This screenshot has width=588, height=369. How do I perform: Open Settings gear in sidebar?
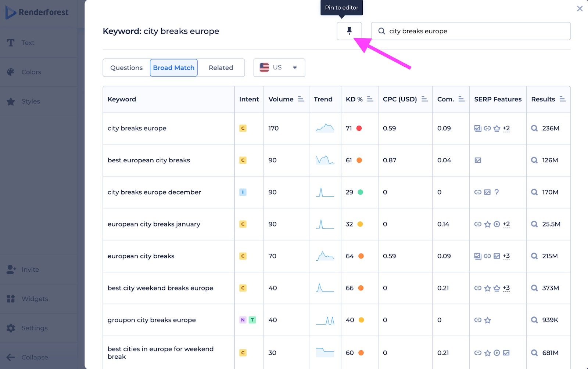pyautogui.click(x=11, y=328)
